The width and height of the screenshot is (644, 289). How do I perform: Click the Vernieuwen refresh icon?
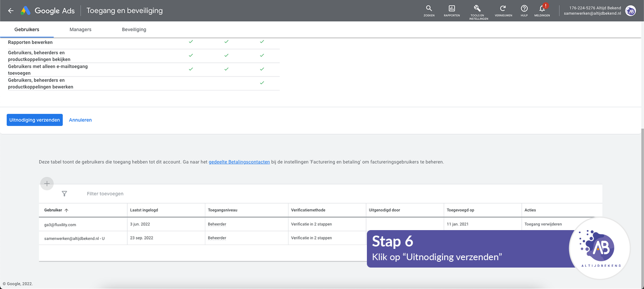pos(503,9)
